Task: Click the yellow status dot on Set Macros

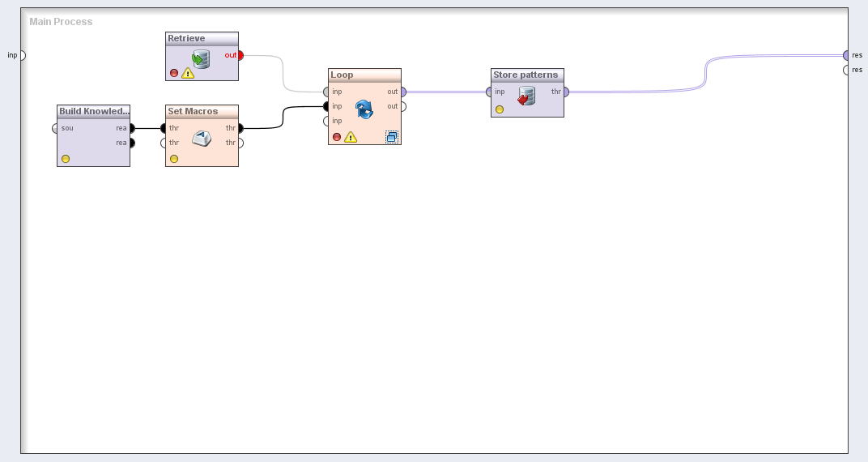Action: point(174,159)
